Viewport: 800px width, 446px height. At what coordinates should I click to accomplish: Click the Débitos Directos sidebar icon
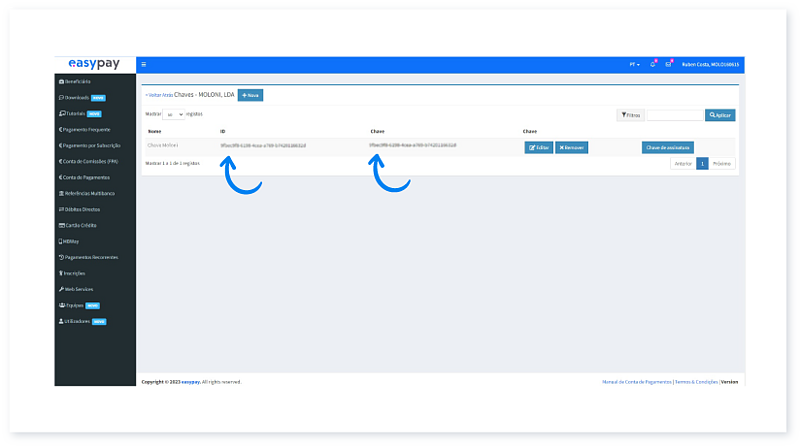pos(61,209)
